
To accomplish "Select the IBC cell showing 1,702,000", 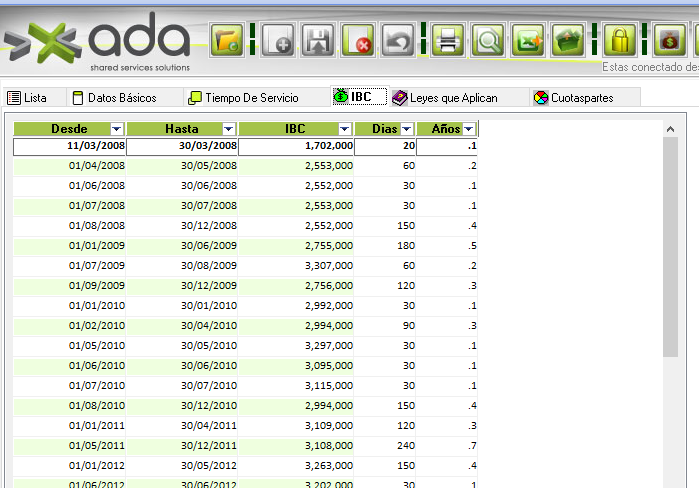I will [297, 147].
